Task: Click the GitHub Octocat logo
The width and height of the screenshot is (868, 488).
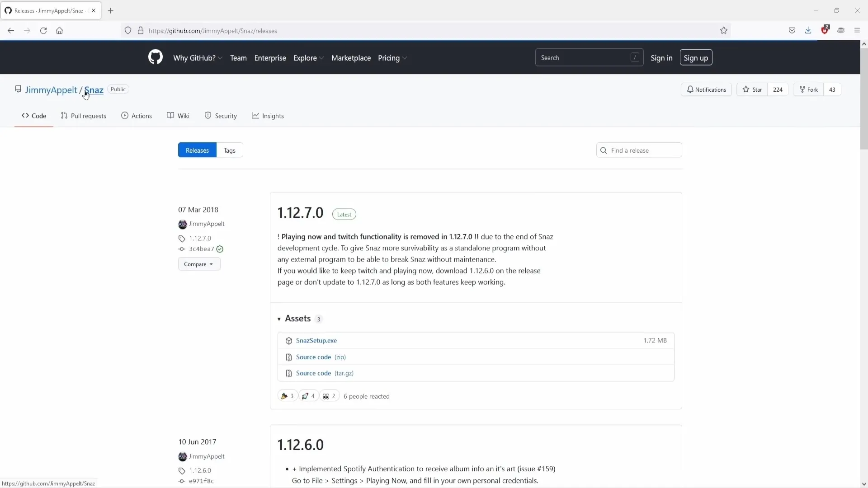Action: click(x=155, y=57)
